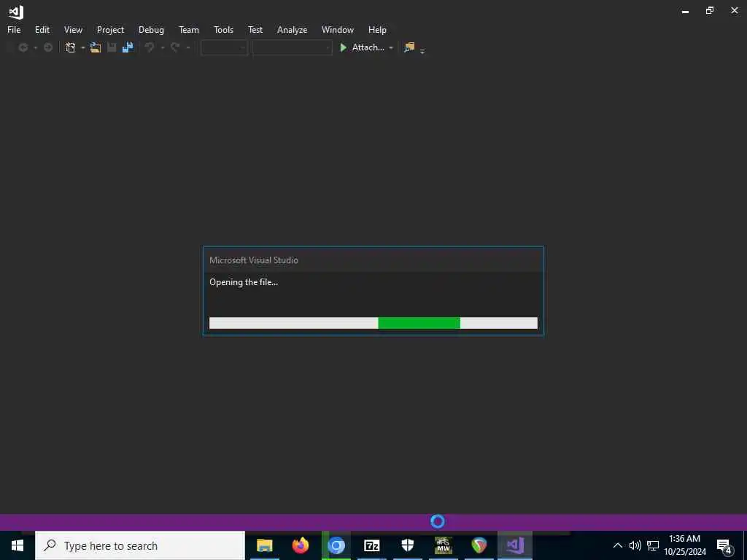Viewport: 747px width, 560px height.
Task: Open the Help menu
Action: (377, 29)
